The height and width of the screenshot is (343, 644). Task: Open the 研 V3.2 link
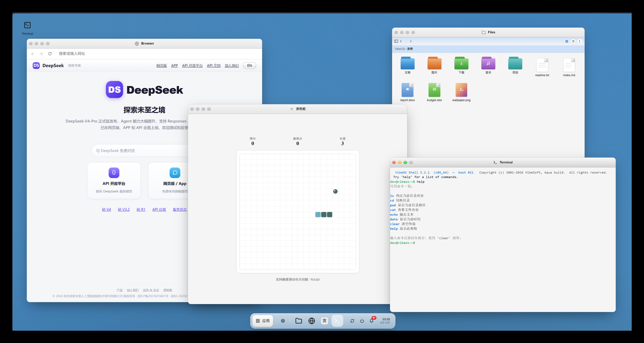pyautogui.click(x=124, y=209)
